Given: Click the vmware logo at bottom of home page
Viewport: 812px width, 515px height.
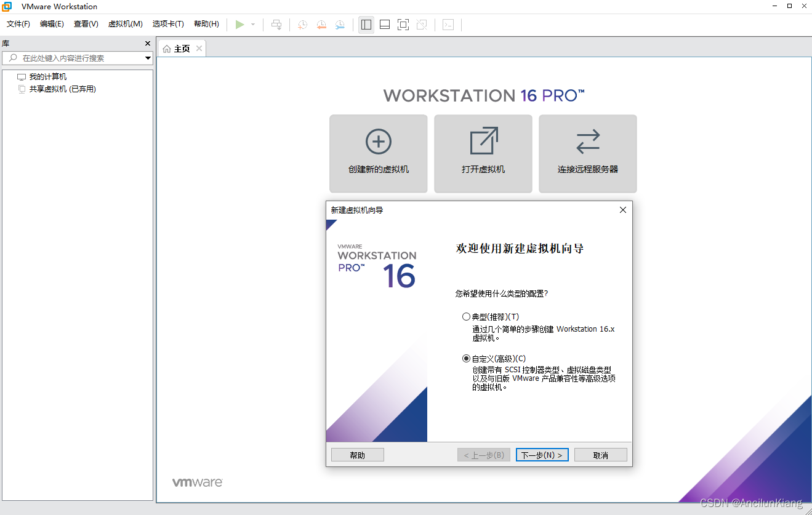Looking at the screenshot, I should point(197,482).
